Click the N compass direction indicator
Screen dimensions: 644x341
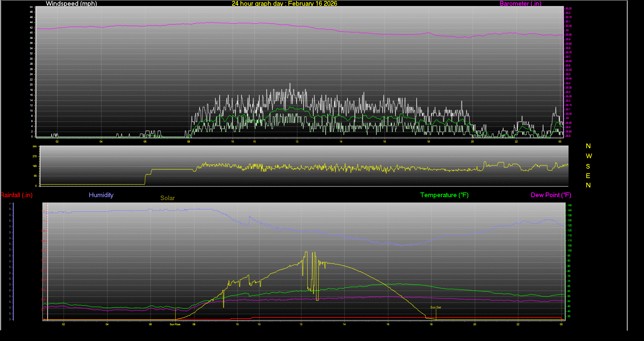(588, 146)
